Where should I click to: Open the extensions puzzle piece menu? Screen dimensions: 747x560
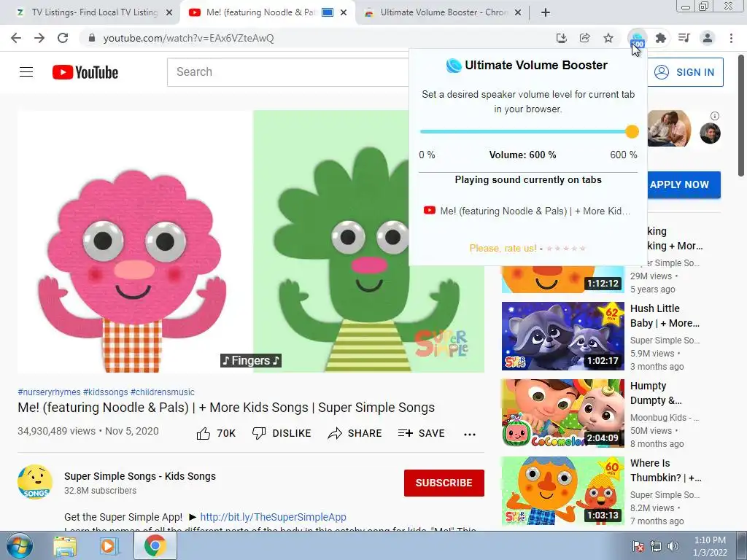(x=661, y=38)
